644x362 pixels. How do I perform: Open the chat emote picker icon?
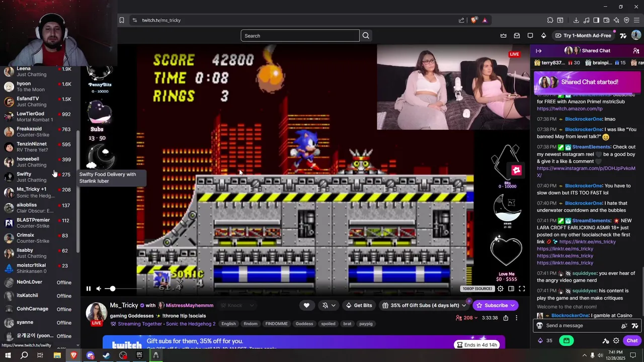point(634,325)
